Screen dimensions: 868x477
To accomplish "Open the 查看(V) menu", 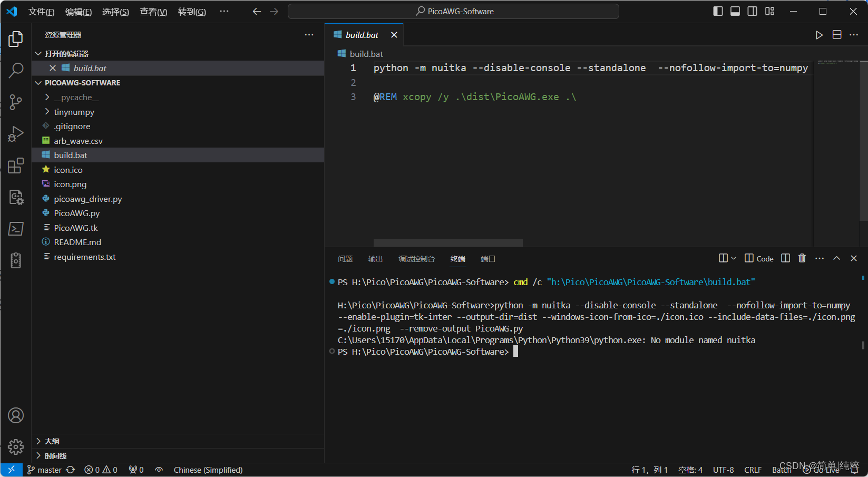I will click(x=153, y=12).
